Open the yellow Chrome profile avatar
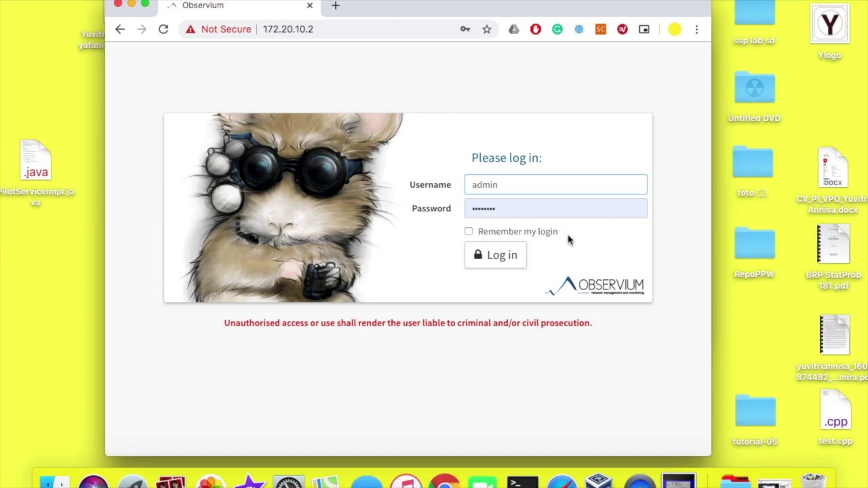Image resolution: width=868 pixels, height=488 pixels. coord(675,29)
